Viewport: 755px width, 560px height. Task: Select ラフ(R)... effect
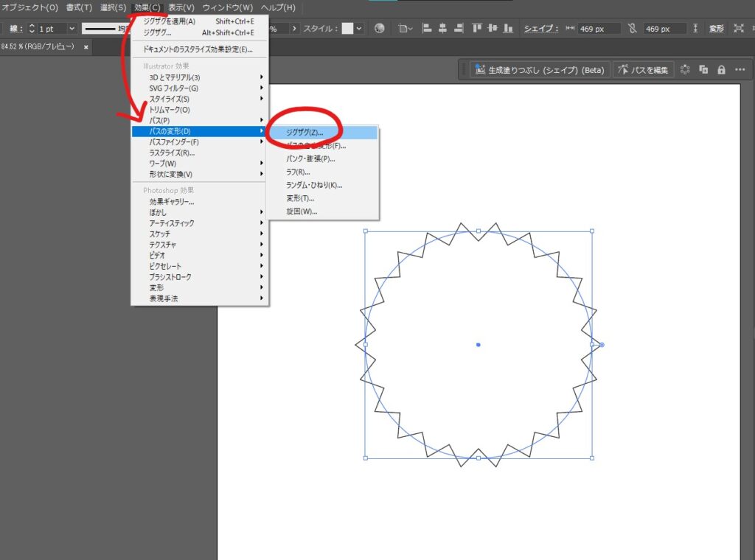[323, 172]
